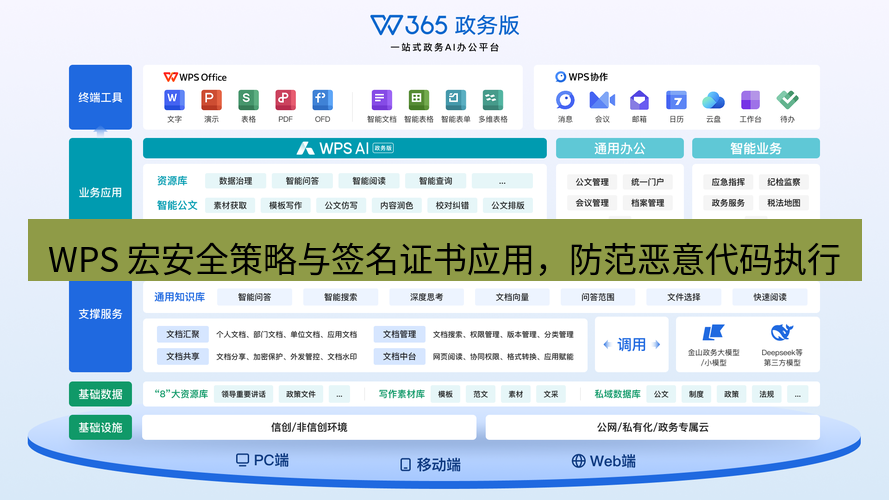Viewport: 889px width, 500px height.
Task: Click the 待办 to-do checkmark icon
Action: click(x=788, y=100)
